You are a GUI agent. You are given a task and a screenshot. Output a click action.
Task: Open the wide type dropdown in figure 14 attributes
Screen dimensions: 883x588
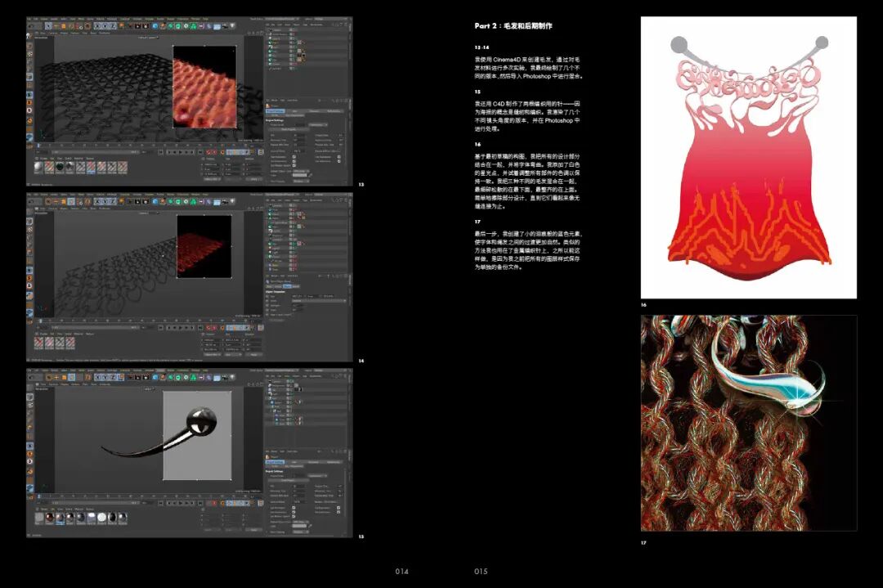(319, 301)
